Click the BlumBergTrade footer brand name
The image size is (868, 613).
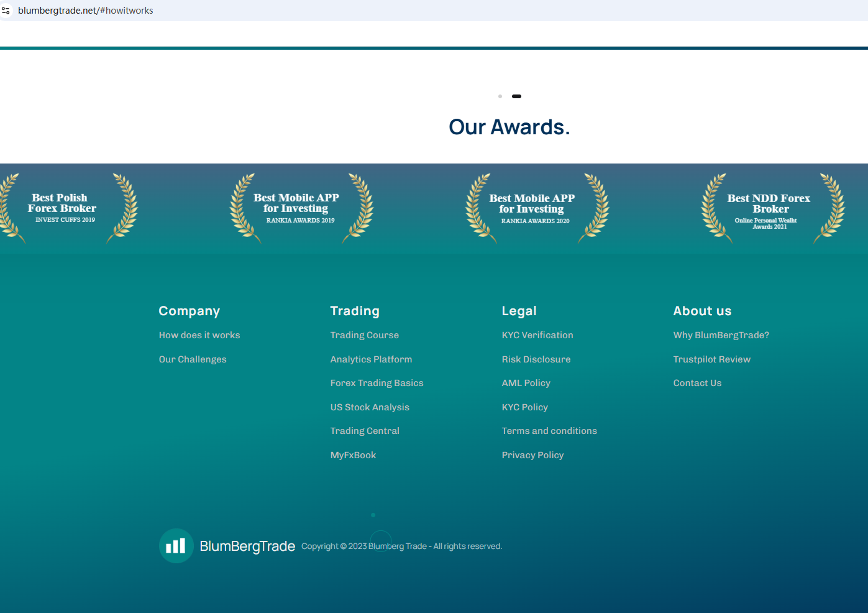click(x=247, y=546)
